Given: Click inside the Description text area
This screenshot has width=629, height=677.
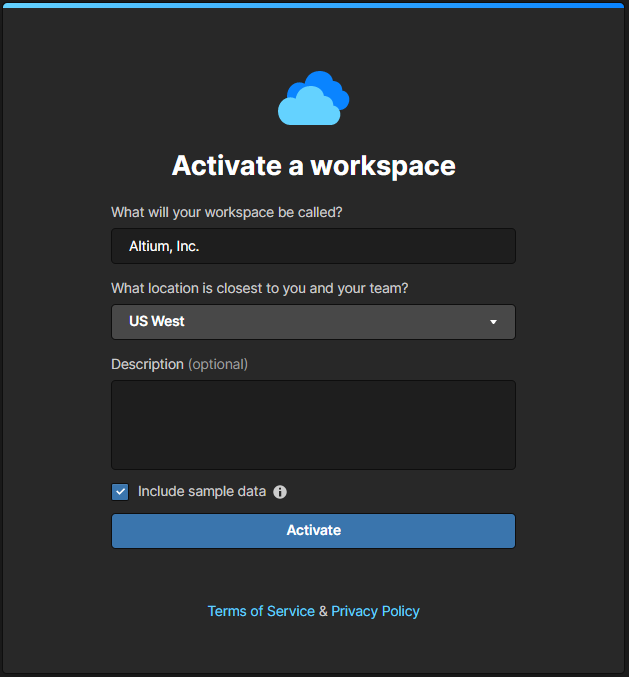Looking at the screenshot, I should [x=313, y=424].
